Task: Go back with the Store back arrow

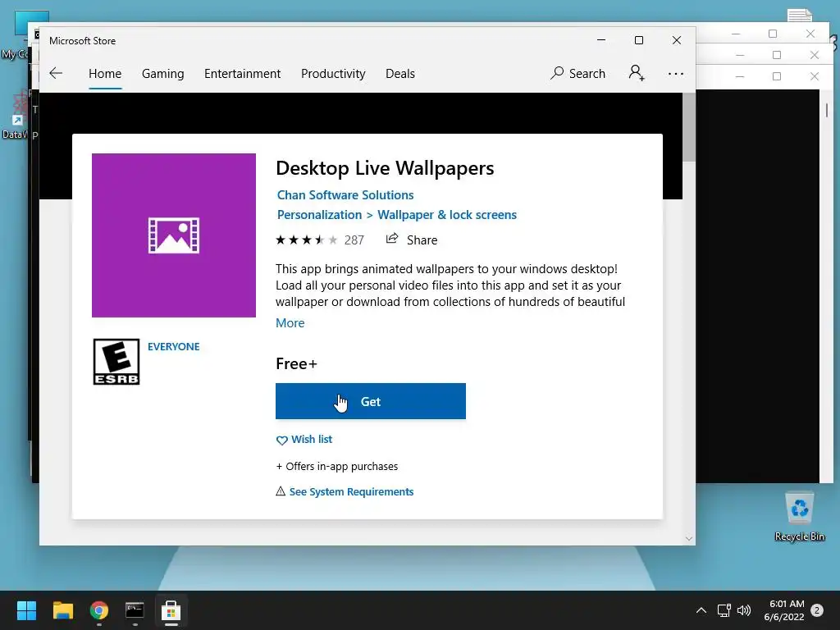Action: (56, 73)
